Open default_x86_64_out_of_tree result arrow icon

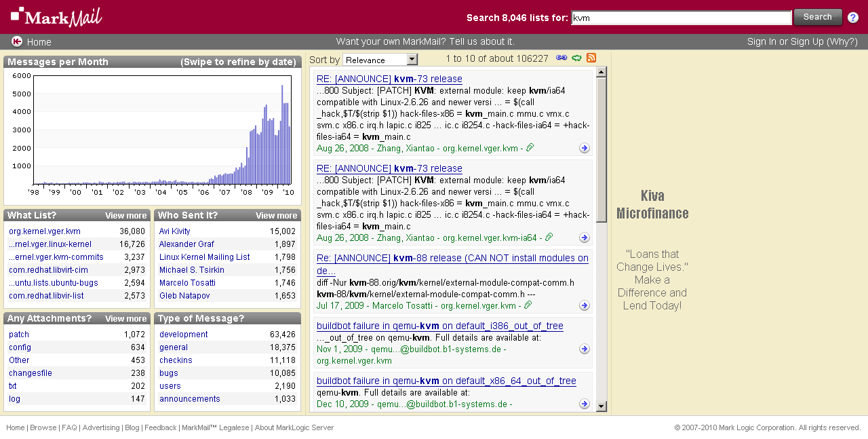coord(584,404)
